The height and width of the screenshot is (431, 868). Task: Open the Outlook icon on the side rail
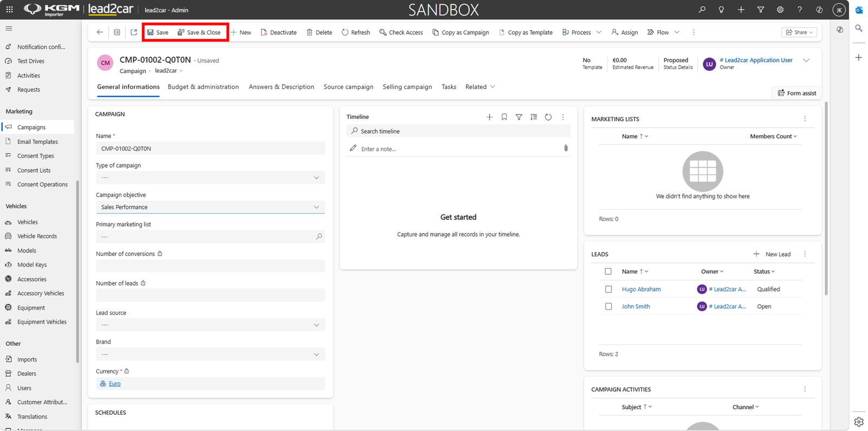point(859,10)
